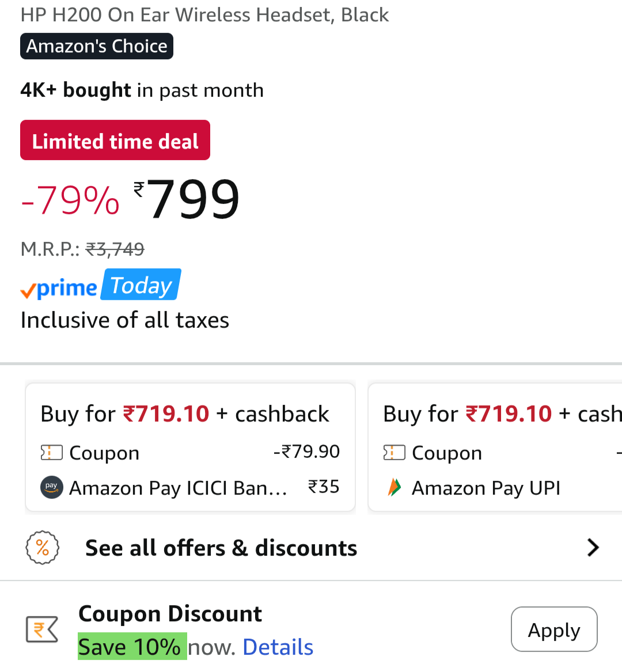The image size is (622, 672).
Task: Click the Amazon Pay UPI logo icon
Action: point(395,487)
